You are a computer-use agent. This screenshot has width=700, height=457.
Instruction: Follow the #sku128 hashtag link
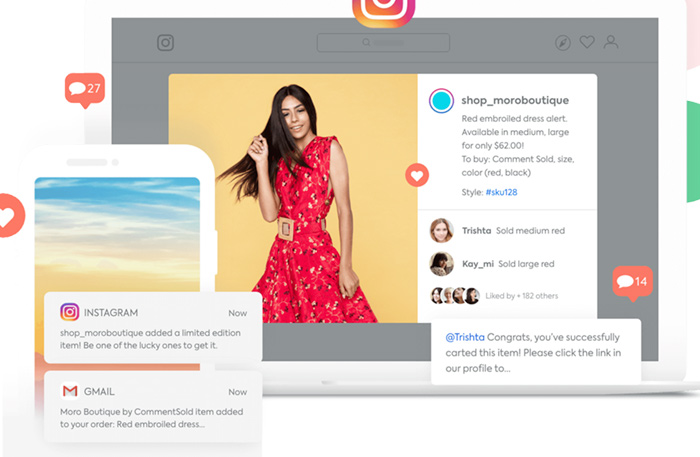click(501, 192)
